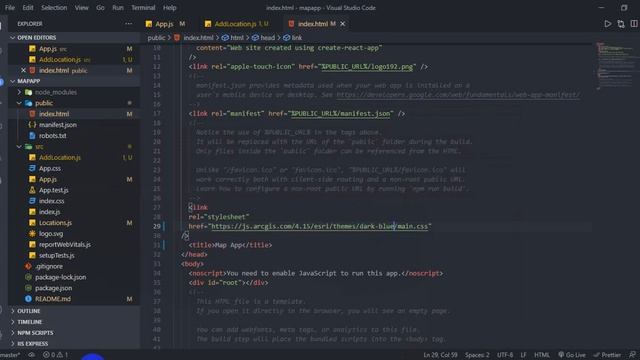Image resolution: width=640 pixels, height=360 pixels.
Task: Change the UTF-8 encoding setting
Action: click(x=505, y=355)
